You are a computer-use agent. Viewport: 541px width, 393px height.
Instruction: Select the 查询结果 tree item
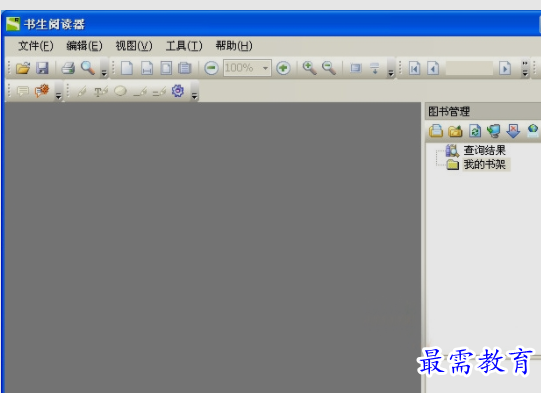(484, 150)
